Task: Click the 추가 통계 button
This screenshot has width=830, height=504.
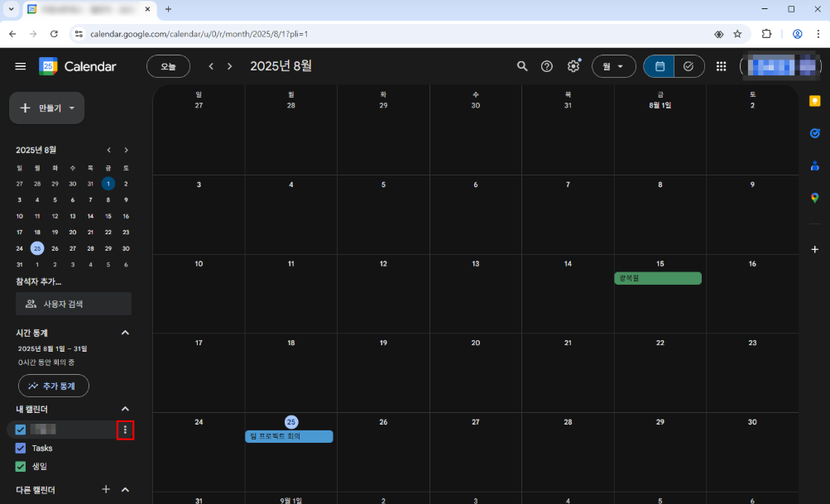Action: pos(54,386)
